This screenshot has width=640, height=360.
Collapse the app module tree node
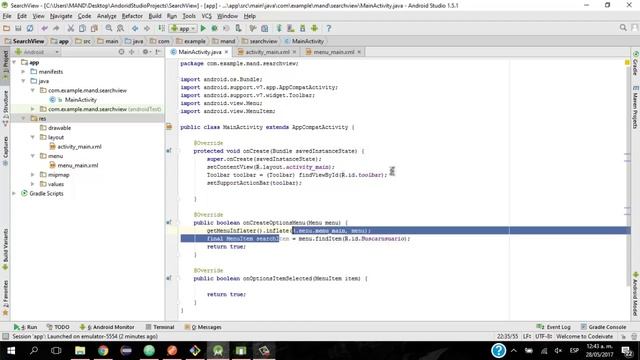tap(14, 62)
